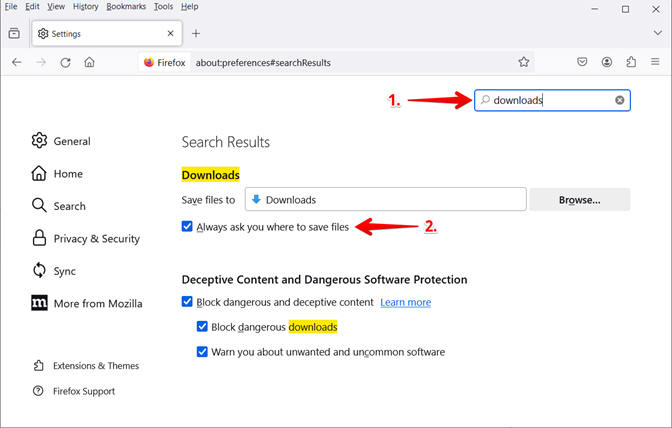Open the Extensions puzzle icon in toolbar
The image size is (672, 428).
click(631, 62)
